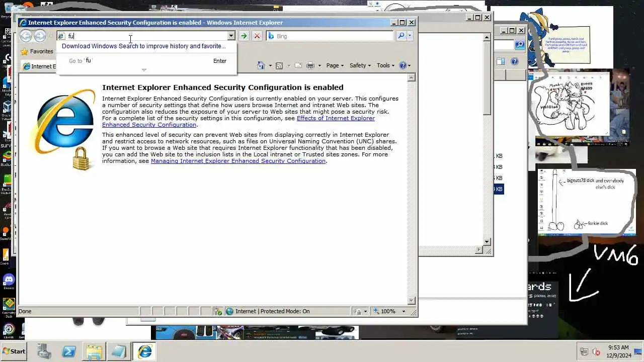Open the Tools menu
This screenshot has width=644, height=362.
point(385,65)
